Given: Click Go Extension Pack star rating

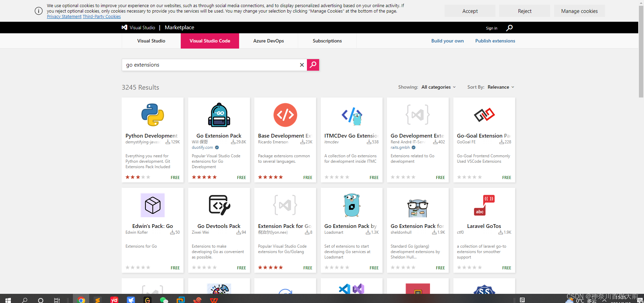Looking at the screenshot, I should click(204, 177).
